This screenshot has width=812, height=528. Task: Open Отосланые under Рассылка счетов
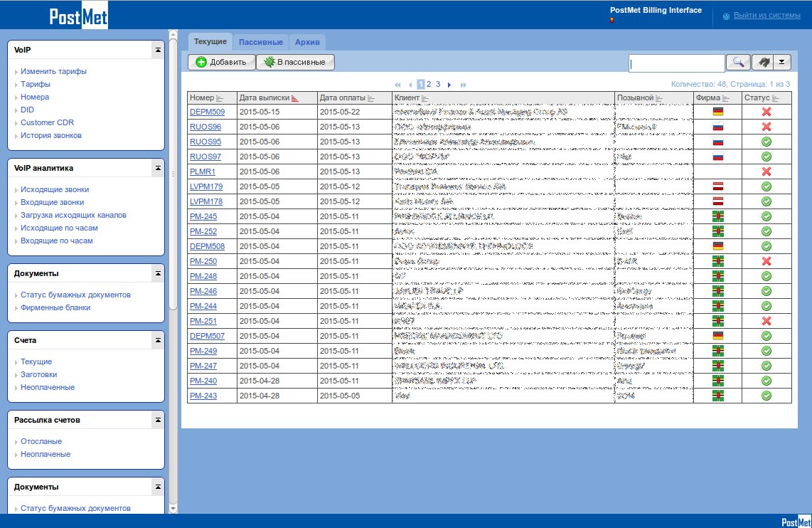(41, 441)
